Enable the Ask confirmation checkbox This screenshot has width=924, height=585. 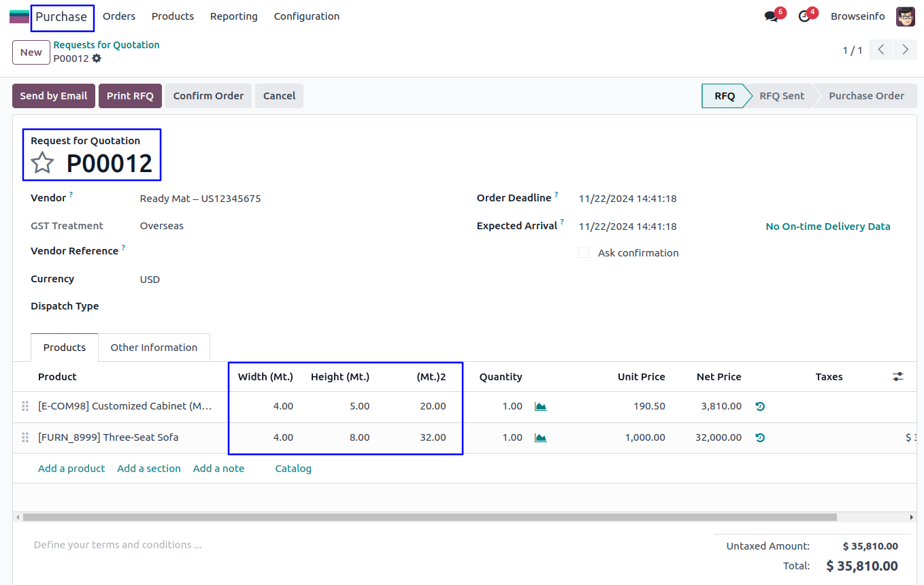pyautogui.click(x=584, y=253)
